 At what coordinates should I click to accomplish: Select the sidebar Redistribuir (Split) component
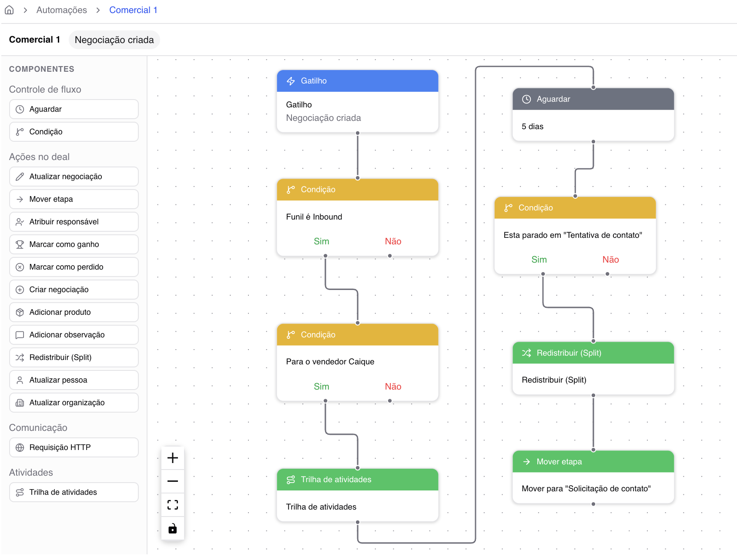click(x=74, y=357)
